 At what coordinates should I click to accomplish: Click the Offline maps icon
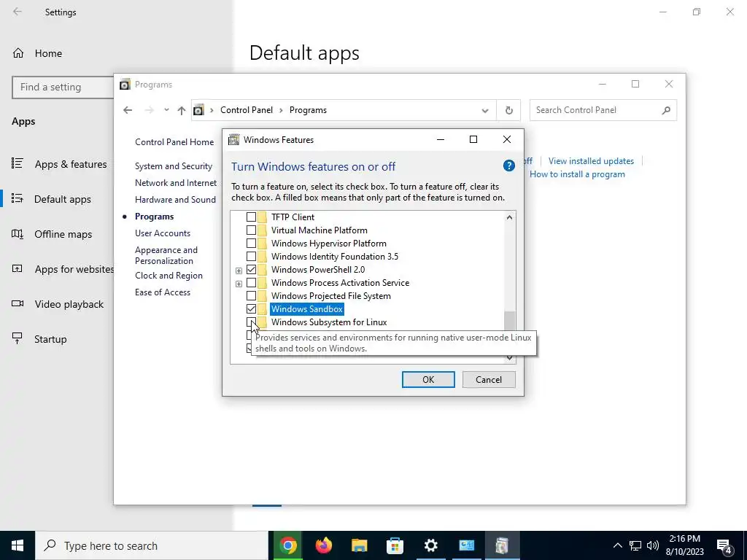[18, 234]
